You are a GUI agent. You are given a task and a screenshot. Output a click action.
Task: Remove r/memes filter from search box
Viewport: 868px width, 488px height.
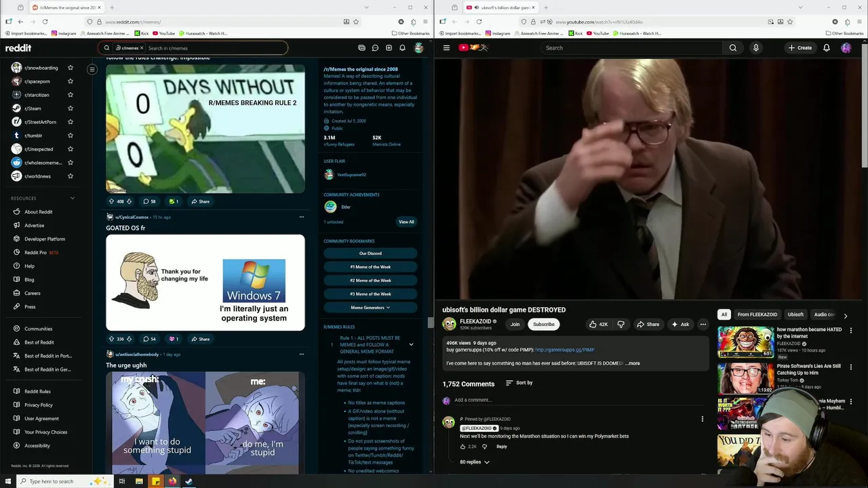click(142, 48)
